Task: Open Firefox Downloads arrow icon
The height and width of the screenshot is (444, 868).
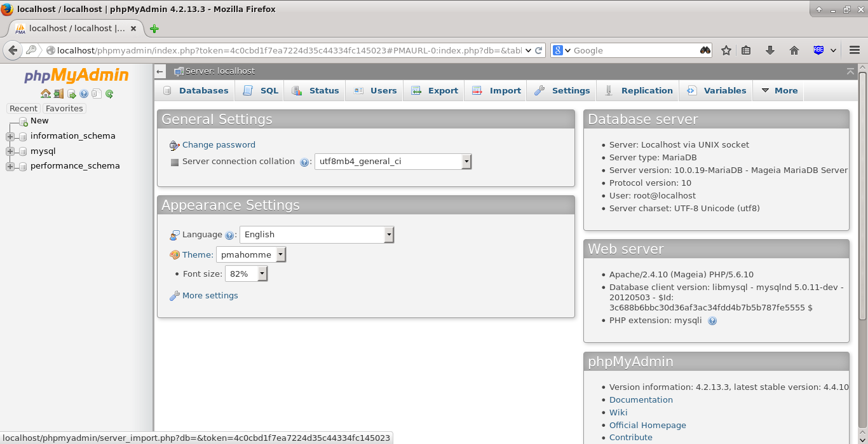Action: pyautogui.click(x=770, y=50)
